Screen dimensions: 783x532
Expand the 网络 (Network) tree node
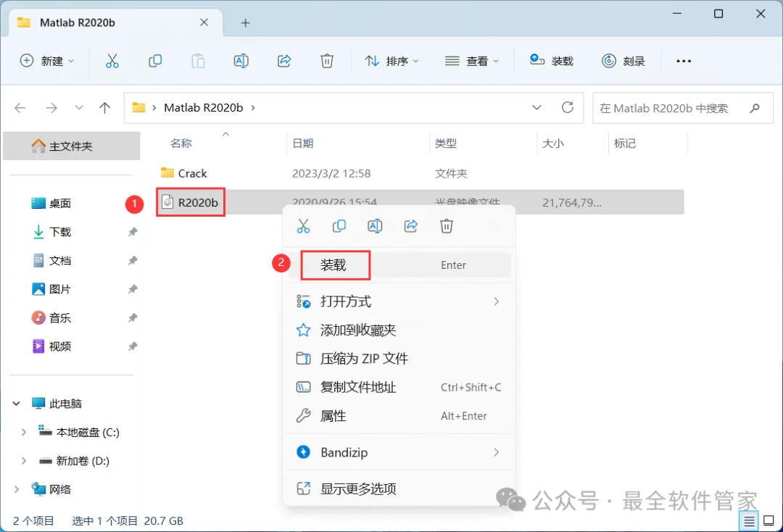pos(16,489)
